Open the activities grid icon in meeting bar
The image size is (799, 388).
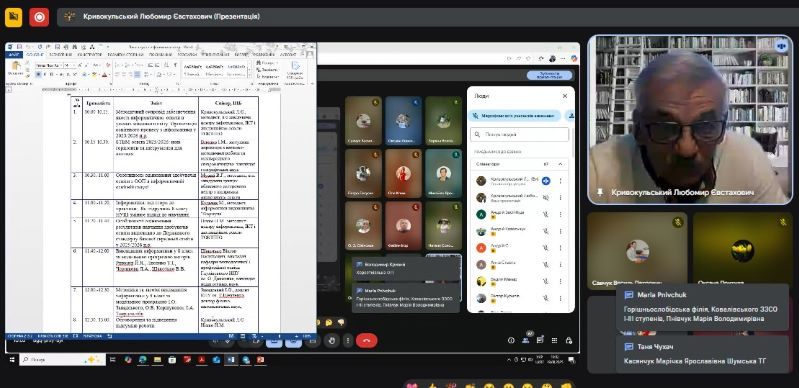[x=554, y=340]
